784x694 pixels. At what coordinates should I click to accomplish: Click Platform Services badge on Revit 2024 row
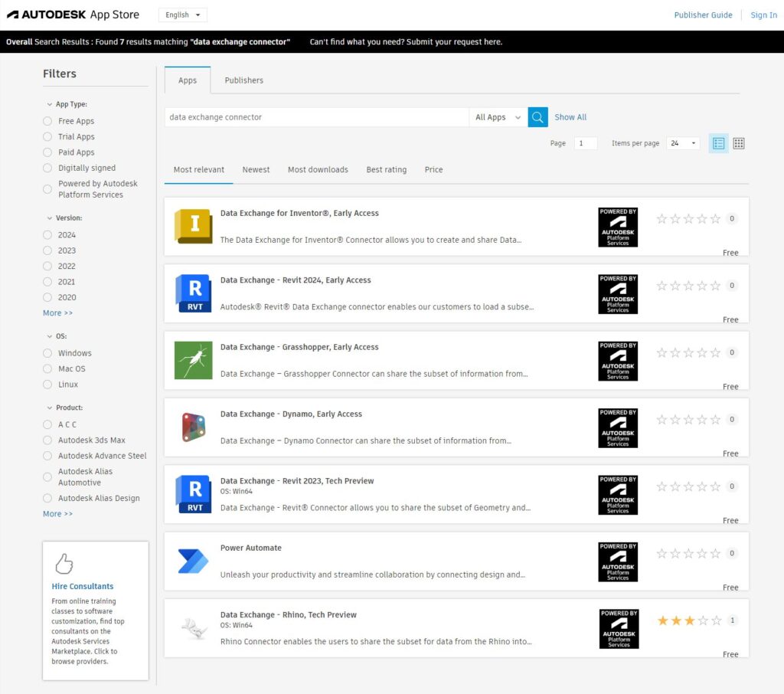[618, 294]
